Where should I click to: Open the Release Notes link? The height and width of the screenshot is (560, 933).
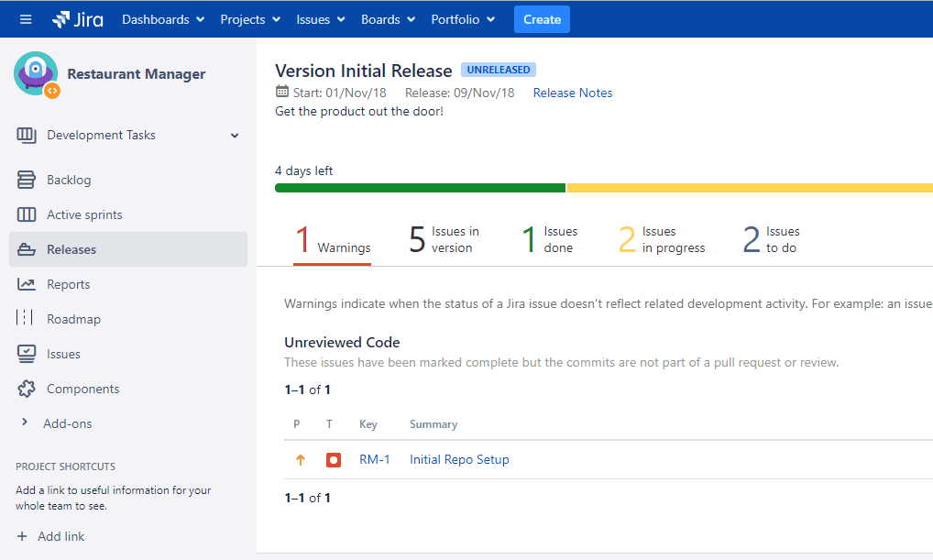pyautogui.click(x=572, y=93)
